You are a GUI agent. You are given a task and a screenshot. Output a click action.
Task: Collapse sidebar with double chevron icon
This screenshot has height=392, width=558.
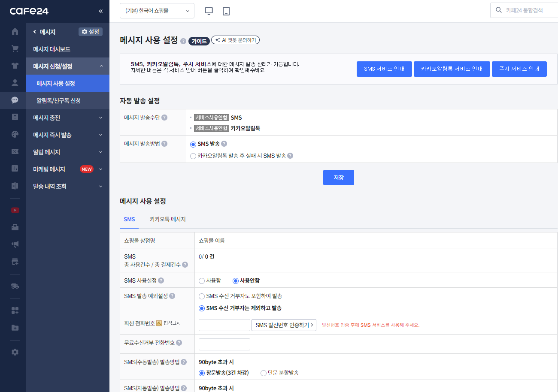coord(100,11)
